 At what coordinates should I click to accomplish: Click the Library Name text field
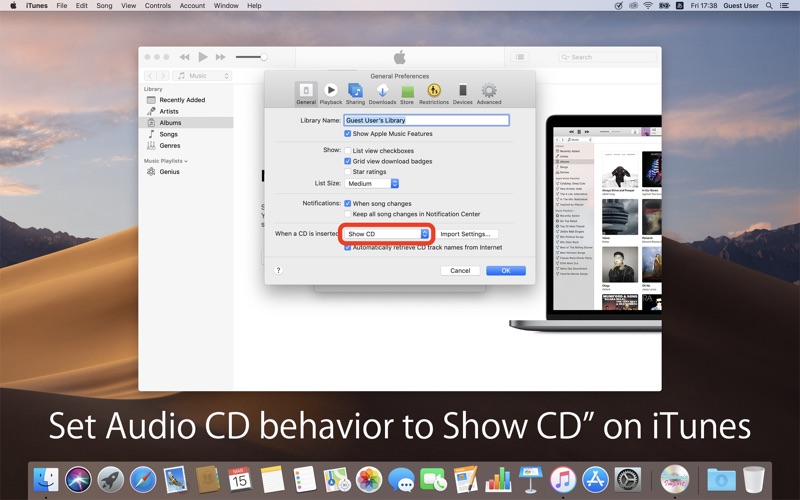[x=427, y=120]
